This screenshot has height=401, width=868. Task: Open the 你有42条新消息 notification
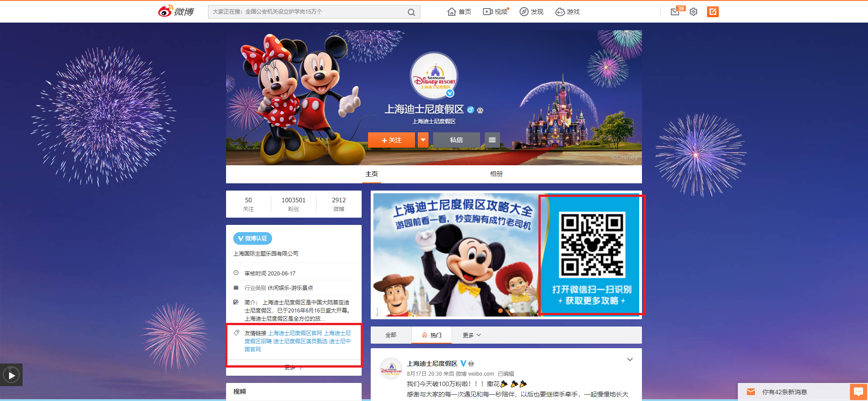pos(784,392)
